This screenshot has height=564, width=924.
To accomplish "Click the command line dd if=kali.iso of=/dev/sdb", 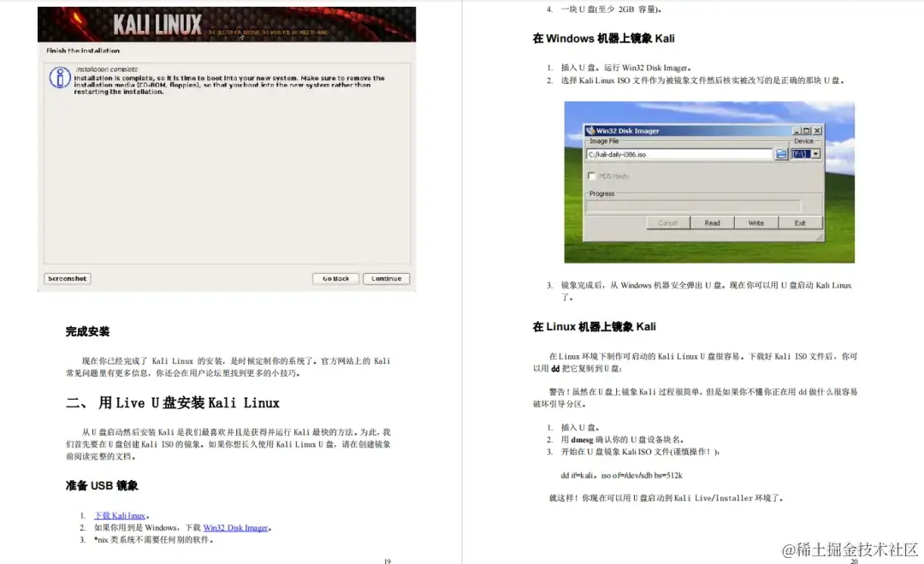I will tap(621, 475).
